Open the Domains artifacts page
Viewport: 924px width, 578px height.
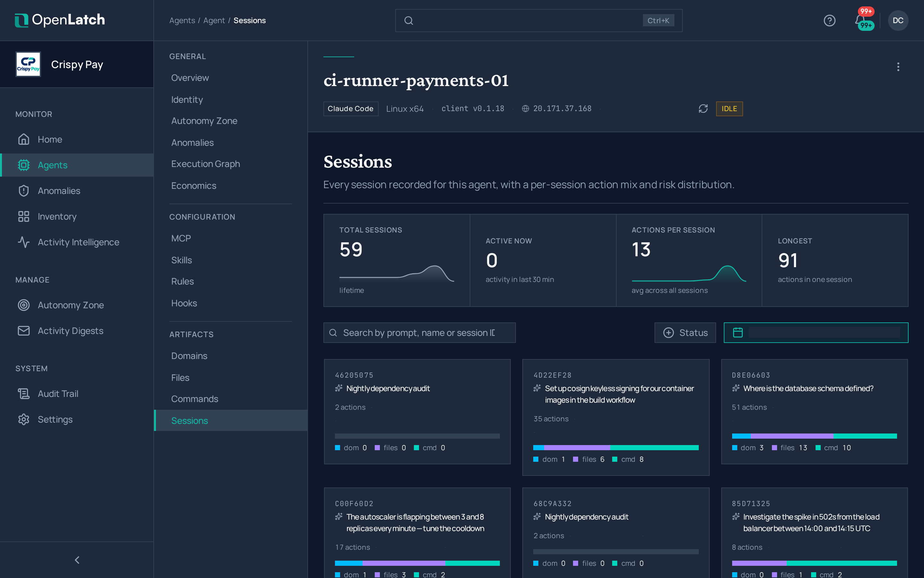coord(231,356)
